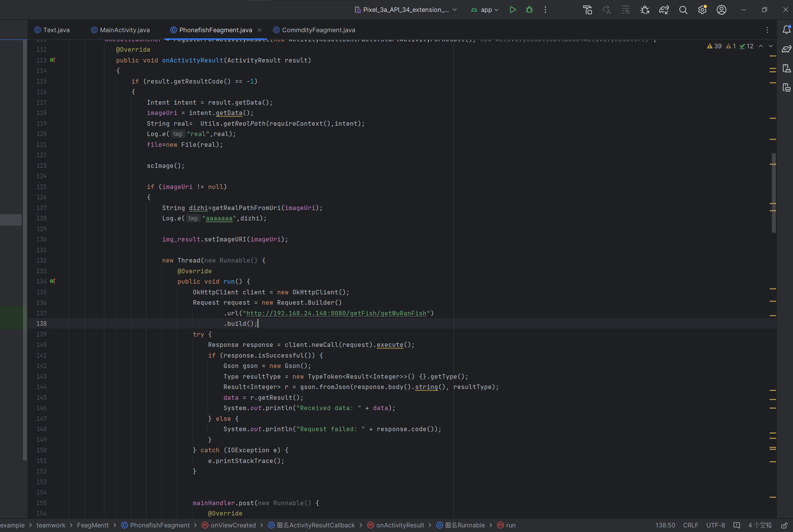Run the app with the green play button
This screenshot has width=793, height=532.
click(512, 10)
